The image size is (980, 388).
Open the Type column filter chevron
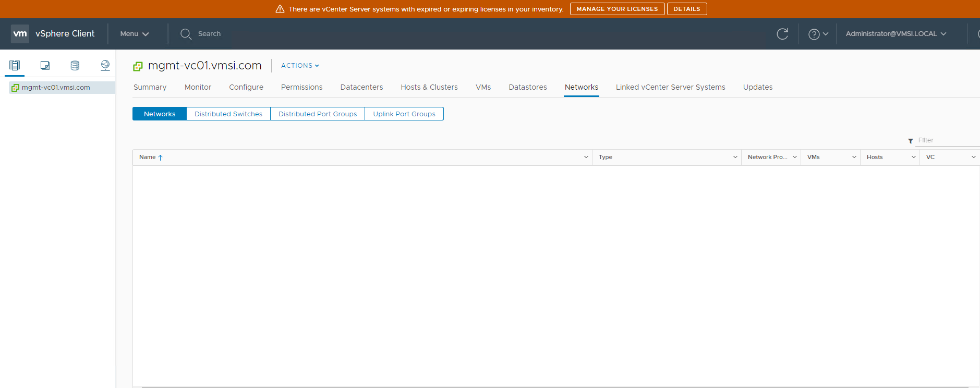tap(735, 157)
